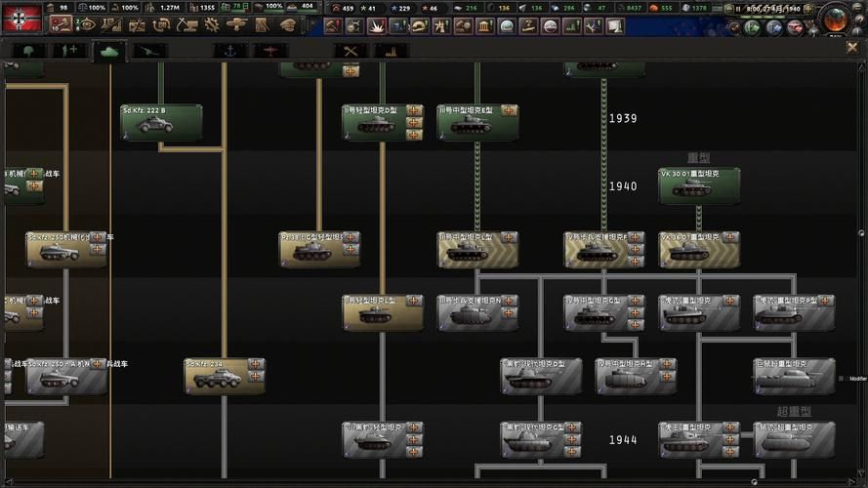Select the Sd.Kfz. 250 halftrack technology
The height and width of the screenshot is (488, 868).
tap(66, 250)
